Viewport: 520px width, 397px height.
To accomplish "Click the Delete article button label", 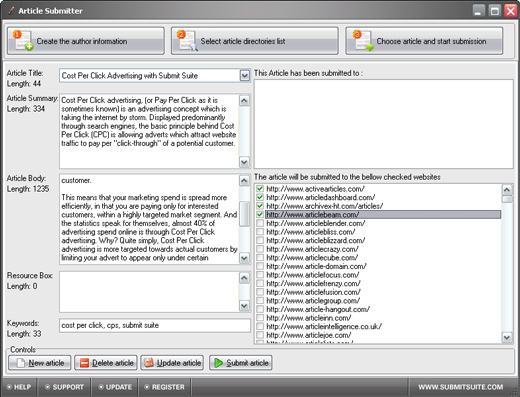I will click(113, 363).
